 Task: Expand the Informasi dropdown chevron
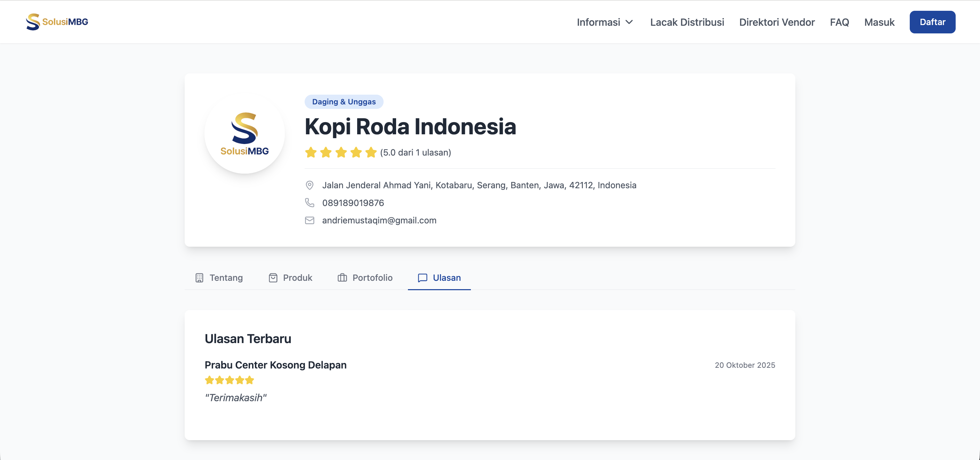click(x=629, y=22)
